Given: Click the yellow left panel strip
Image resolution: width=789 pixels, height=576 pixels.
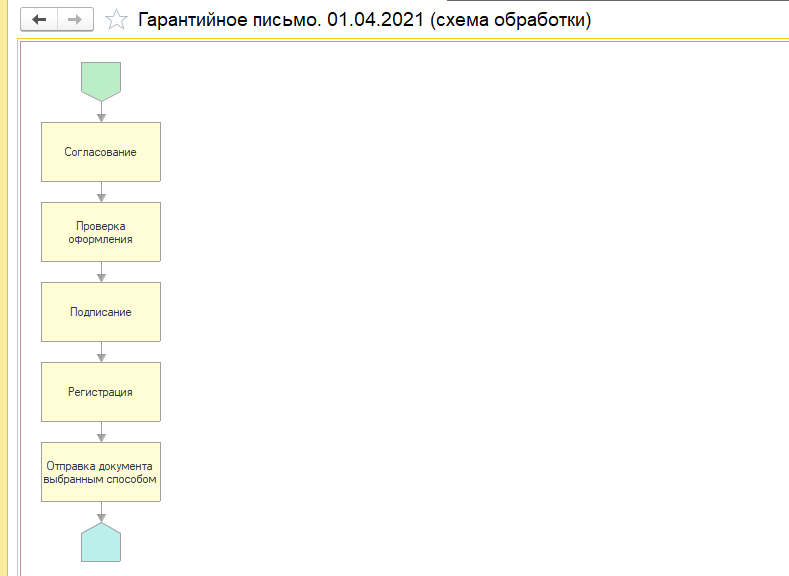Looking at the screenshot, I should point(4,300).
